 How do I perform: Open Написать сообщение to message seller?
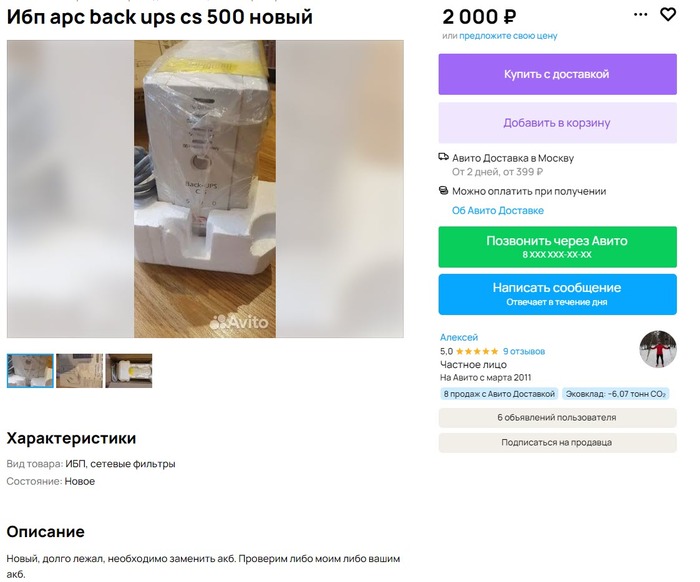(557, 294)
